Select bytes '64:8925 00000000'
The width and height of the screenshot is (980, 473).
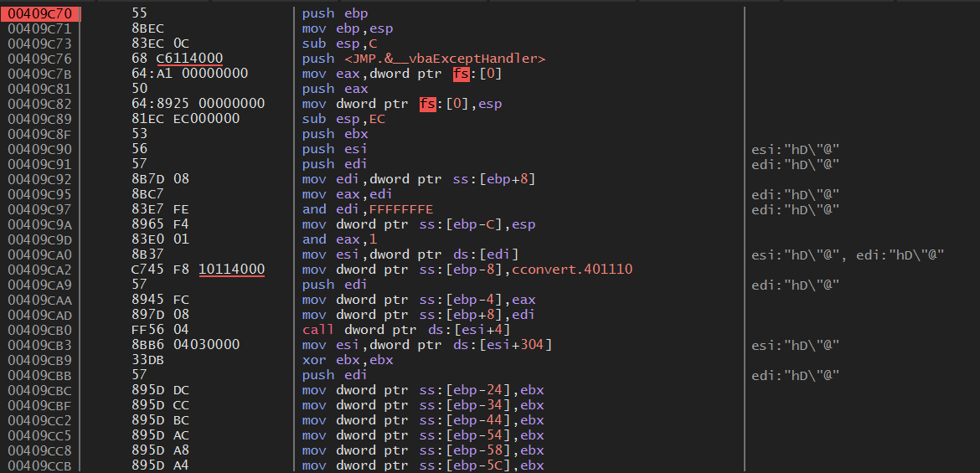click(199, 104)
